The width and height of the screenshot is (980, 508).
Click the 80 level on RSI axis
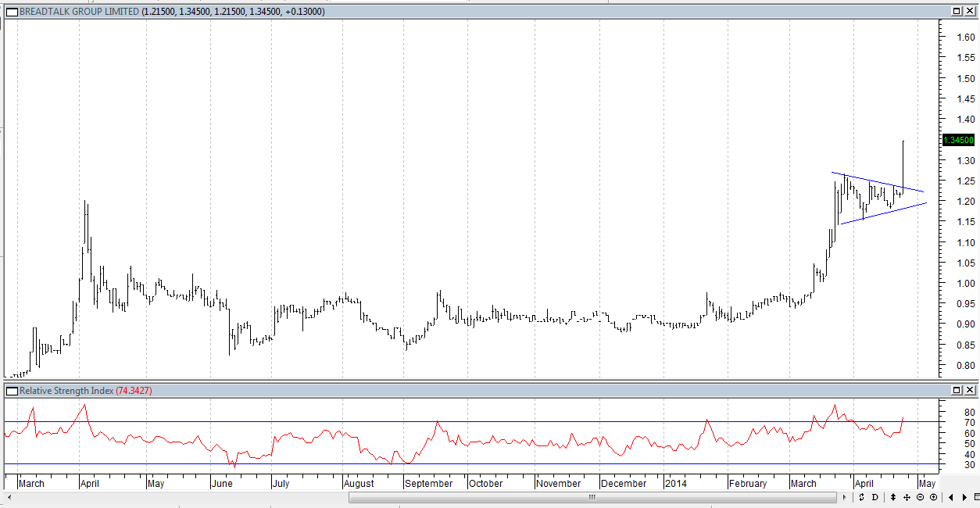click(x=970, y=413)
